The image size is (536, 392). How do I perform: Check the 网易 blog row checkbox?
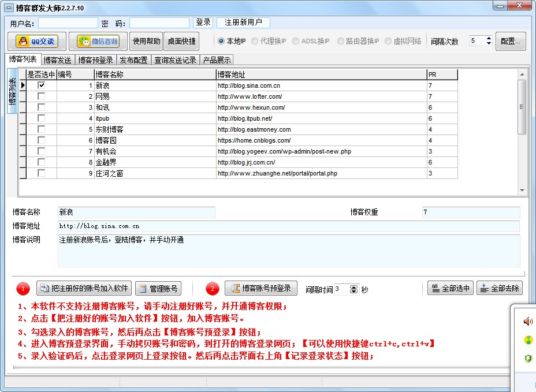pyautogui.click(x=42, y=96)
